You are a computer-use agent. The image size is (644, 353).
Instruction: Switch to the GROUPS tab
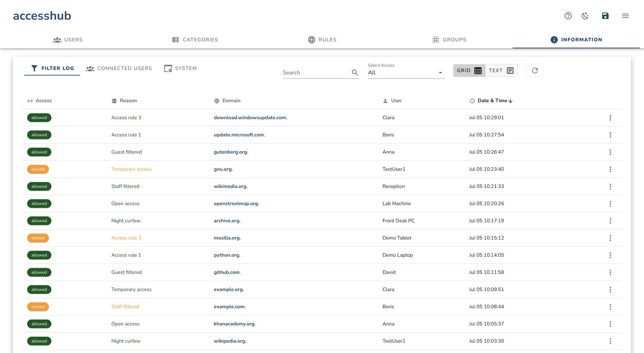tap(449, 40)
